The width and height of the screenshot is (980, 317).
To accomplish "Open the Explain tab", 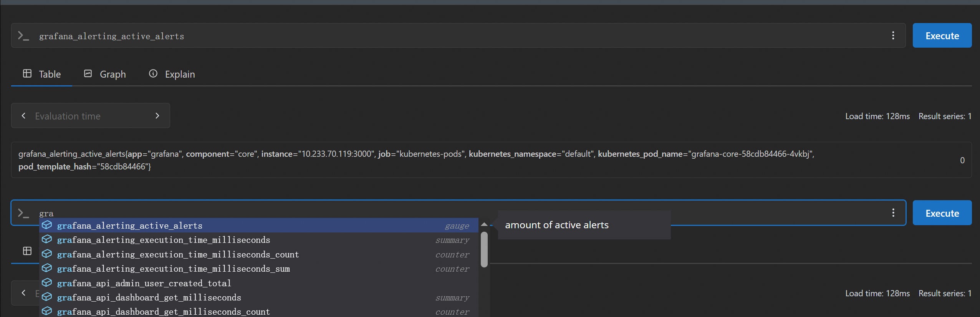I will pyautogui.click(x=172, y=74).
